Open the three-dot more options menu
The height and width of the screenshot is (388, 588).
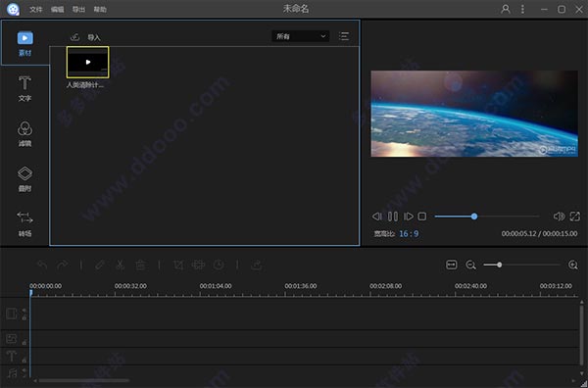point(522,9)
